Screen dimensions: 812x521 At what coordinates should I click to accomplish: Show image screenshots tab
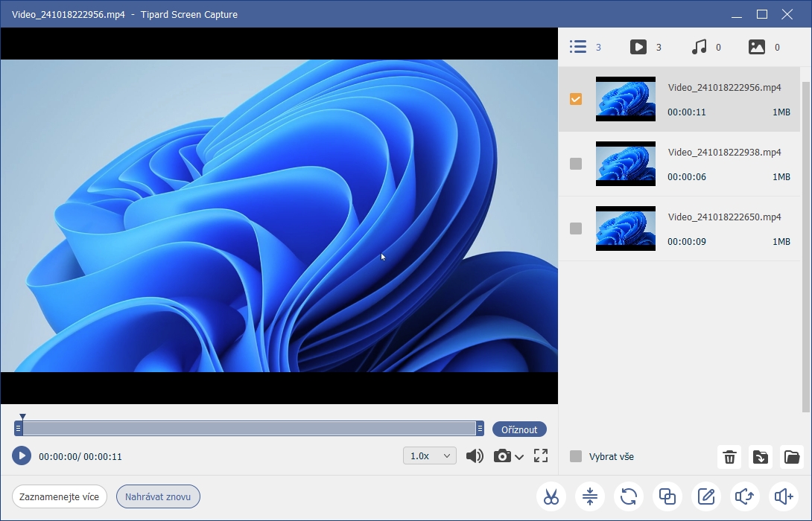click(x=764, y=47)
